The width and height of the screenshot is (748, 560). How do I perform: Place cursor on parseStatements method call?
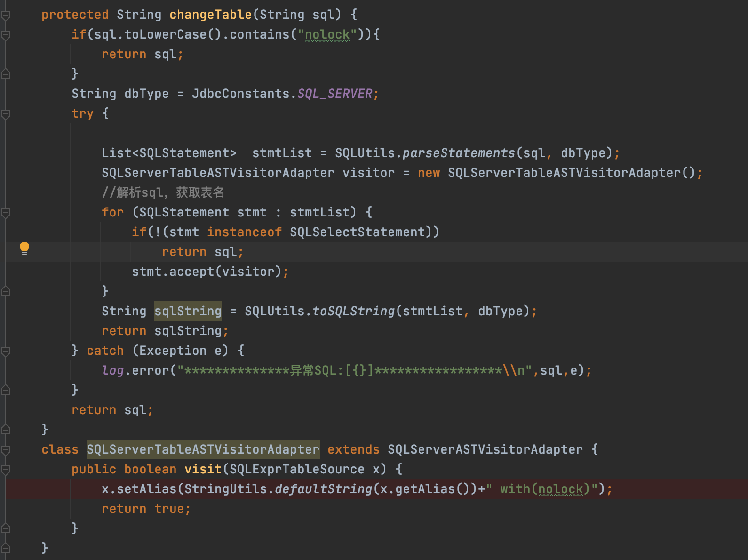pyautogui.click(x=459, y=153)
